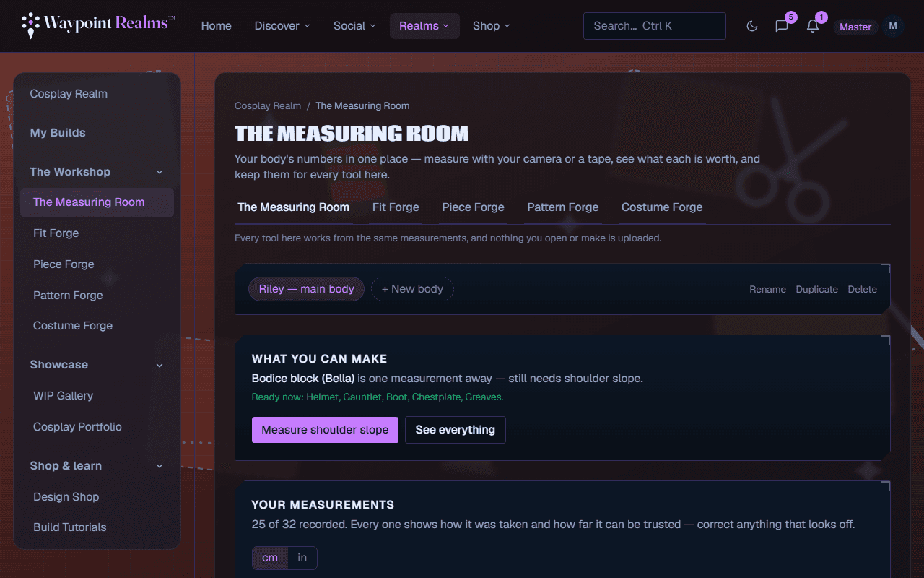This screenshot has width=924, height=578.
Task: Duplicate the current body
Action: 817,289
